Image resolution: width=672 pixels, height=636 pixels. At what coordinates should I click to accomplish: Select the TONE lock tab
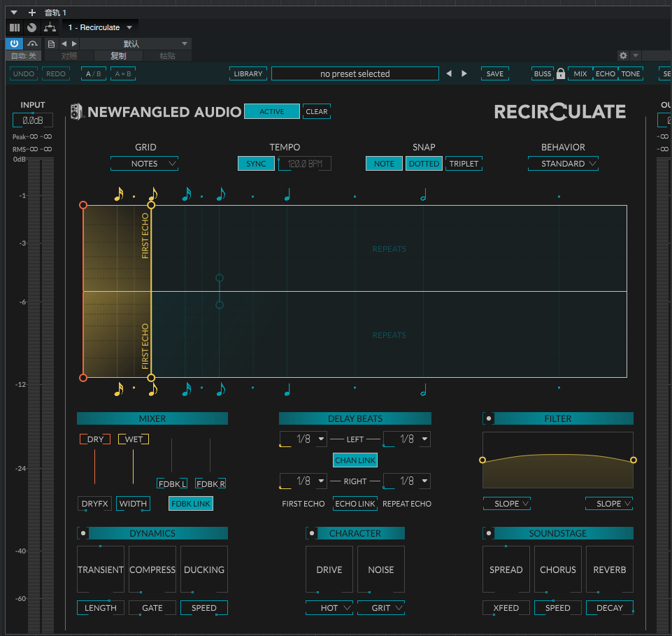631,73
